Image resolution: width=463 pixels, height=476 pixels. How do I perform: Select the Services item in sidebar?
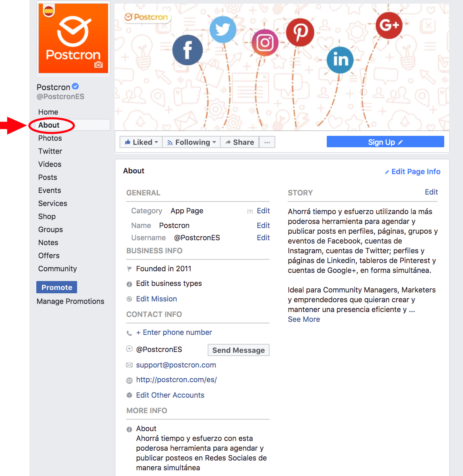53,204
